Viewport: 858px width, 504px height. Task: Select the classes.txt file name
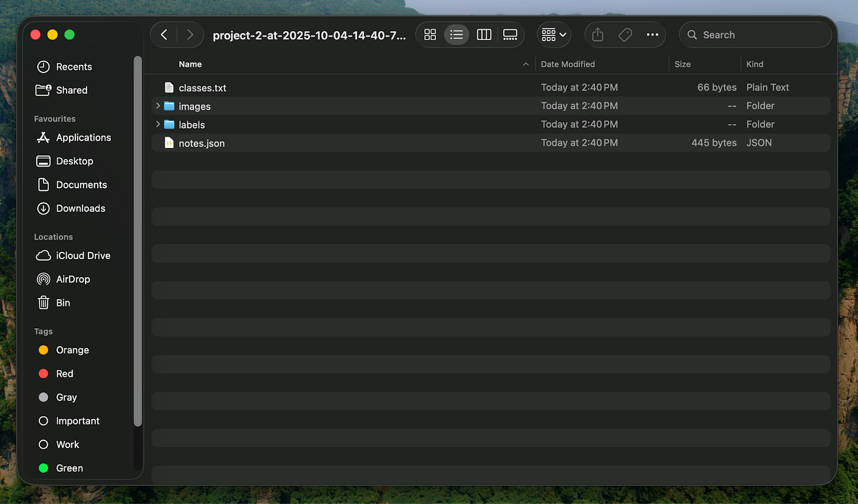pyautogui.click(x=203, y=88)
